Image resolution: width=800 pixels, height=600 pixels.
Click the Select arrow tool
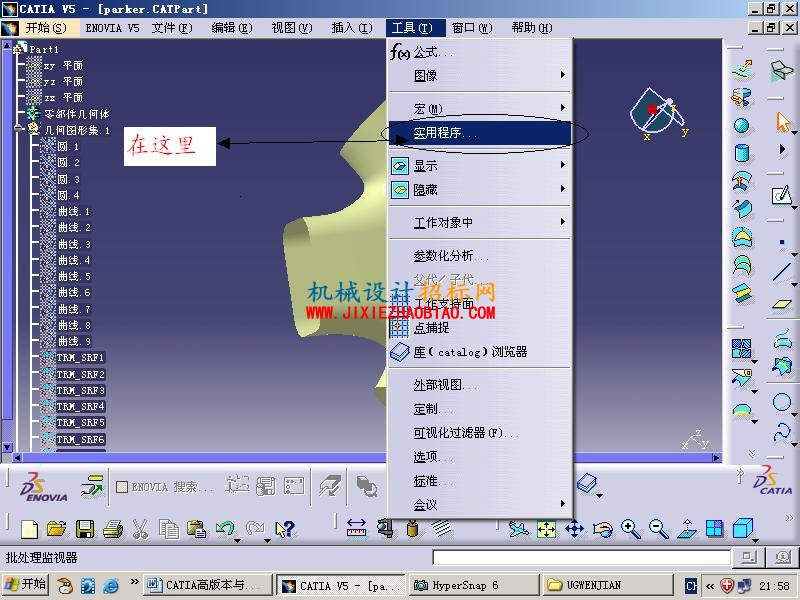783,122
